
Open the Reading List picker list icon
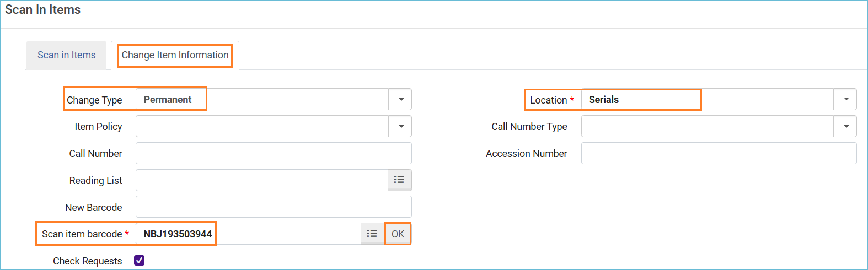tap(399, 180)
